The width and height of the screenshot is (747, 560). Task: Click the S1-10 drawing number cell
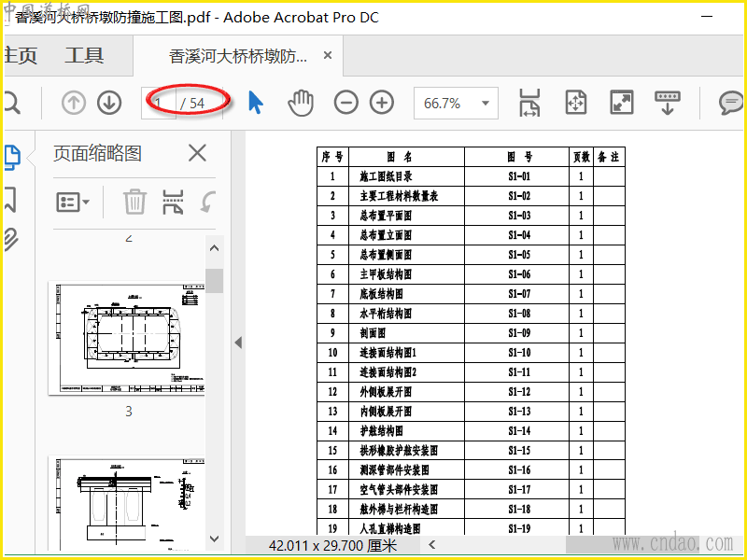click(x=519, y=353)
